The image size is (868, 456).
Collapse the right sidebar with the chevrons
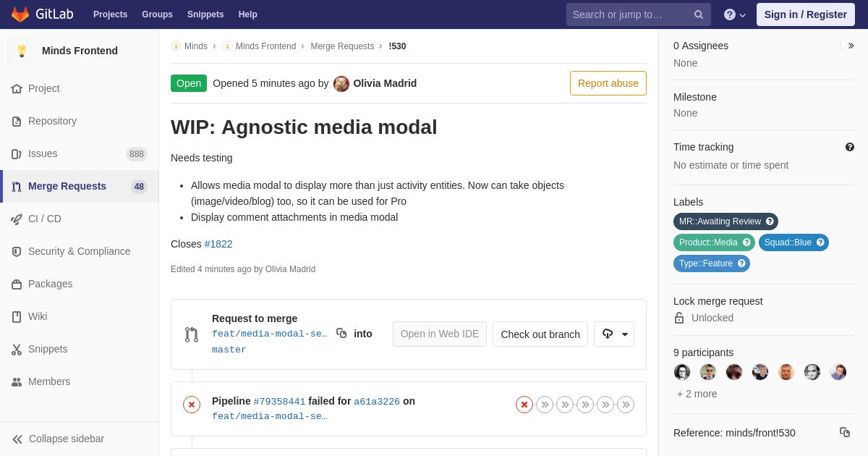coord(851,46)
